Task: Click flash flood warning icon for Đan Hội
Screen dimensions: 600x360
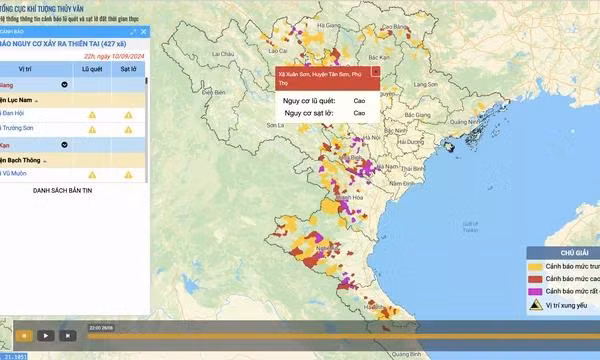Action: (x=92, y=115)
